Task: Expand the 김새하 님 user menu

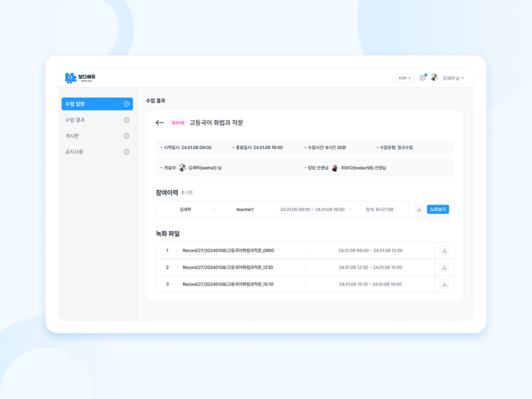Action: click(x=453, y=78)
